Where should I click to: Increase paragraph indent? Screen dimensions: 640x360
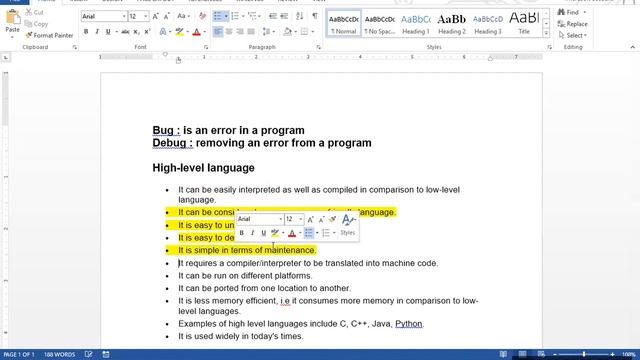point(284,16)
